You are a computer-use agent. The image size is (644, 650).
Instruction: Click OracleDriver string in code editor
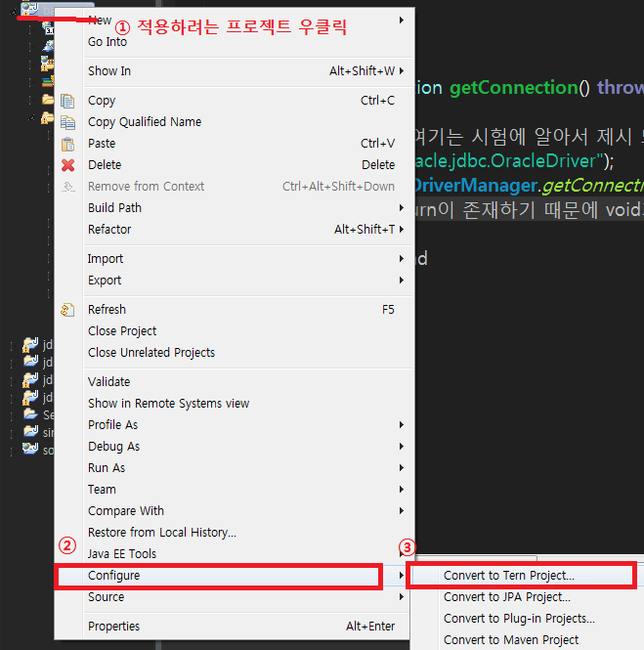(x=543, y=161)
